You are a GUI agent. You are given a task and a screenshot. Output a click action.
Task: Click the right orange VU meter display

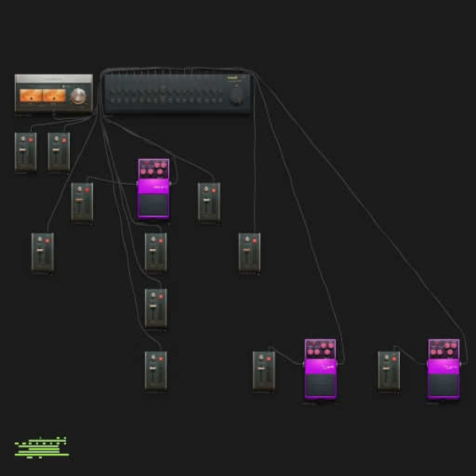(x=54, y=95)
